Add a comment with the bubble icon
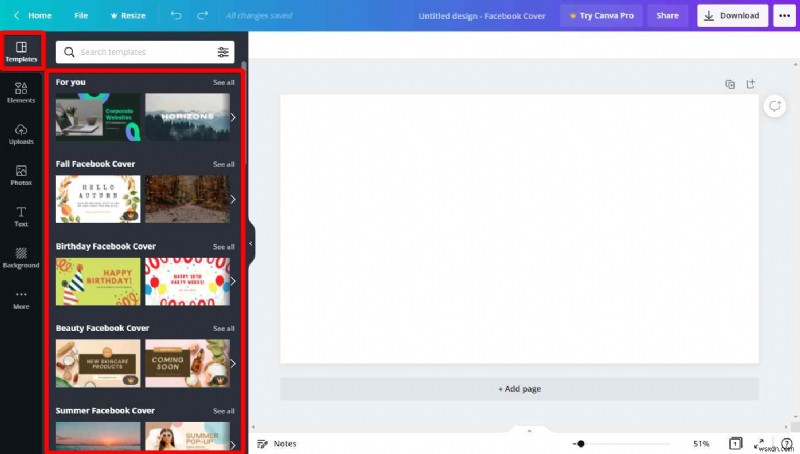 (x=774, y=106)
